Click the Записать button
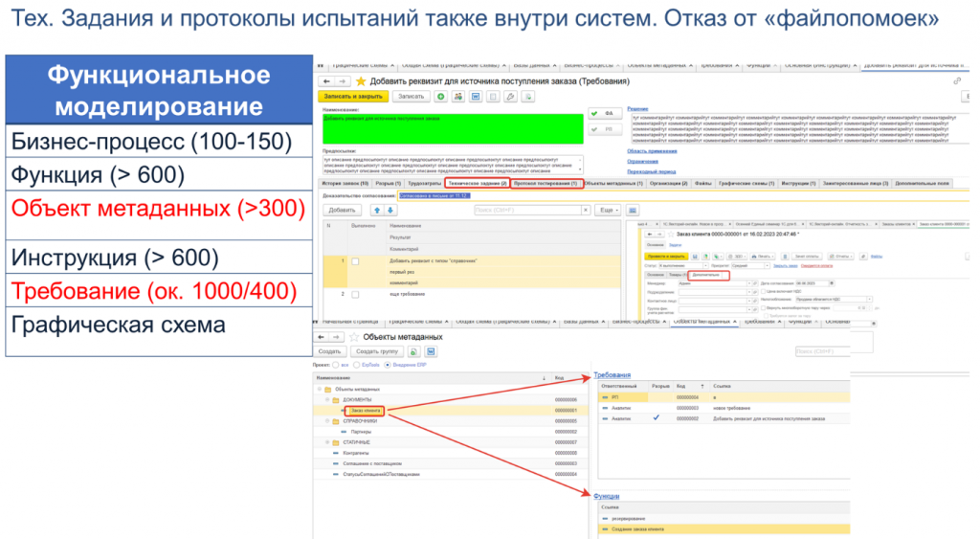Screen dimensions: 980x539 pyautogui.click(x=411, y=97)
